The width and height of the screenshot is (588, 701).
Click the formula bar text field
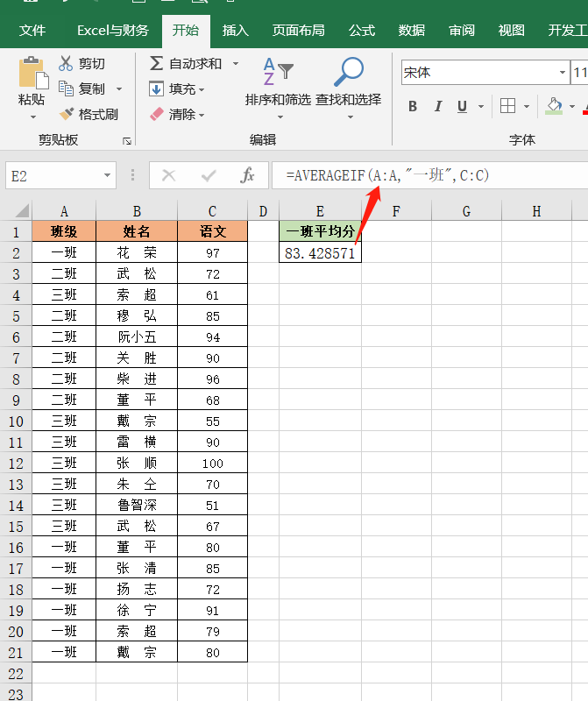429,175
